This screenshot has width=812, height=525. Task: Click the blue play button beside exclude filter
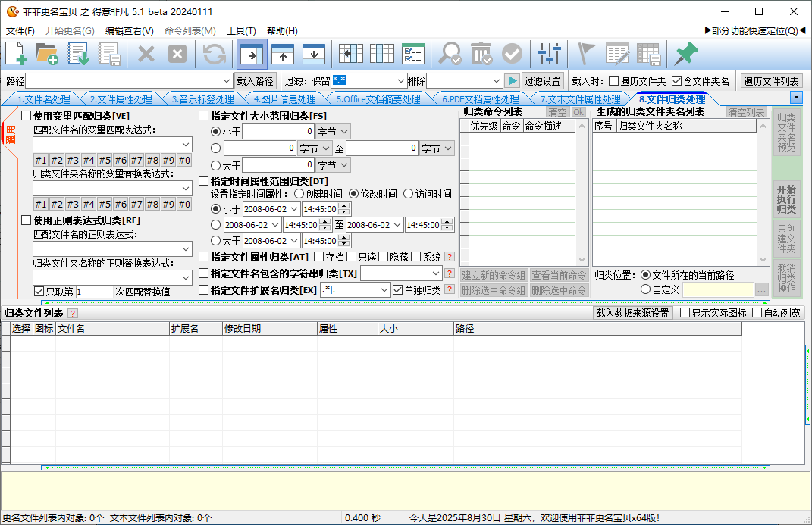[513, 81]
